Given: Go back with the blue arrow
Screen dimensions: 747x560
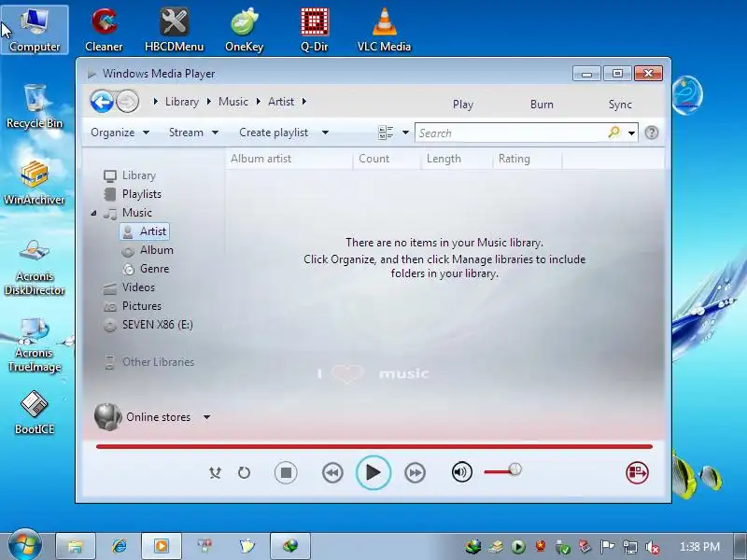Looking at the screenshot, I should [x=102, y=102].
